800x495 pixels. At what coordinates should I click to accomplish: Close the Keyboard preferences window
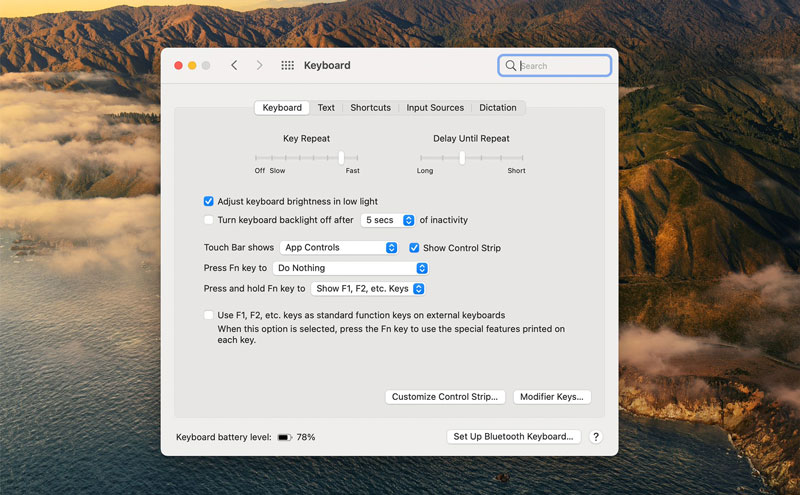click(179, 65)
